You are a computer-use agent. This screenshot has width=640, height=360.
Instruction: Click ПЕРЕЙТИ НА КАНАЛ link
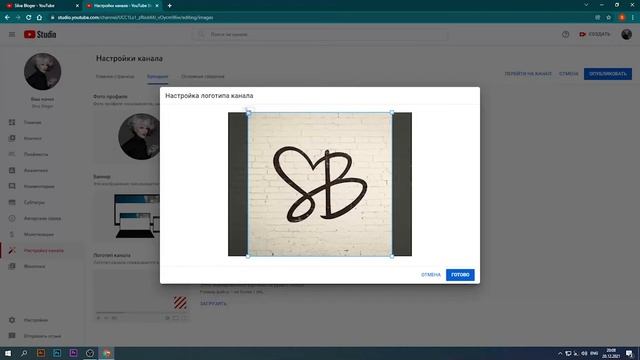click(x=528, y=74)
